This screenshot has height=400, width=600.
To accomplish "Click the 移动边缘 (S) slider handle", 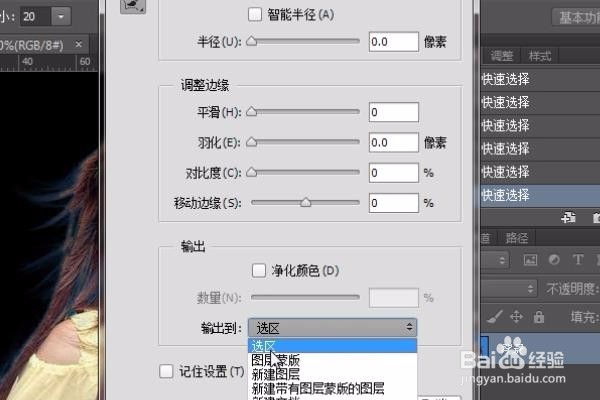I will (305, 202).
